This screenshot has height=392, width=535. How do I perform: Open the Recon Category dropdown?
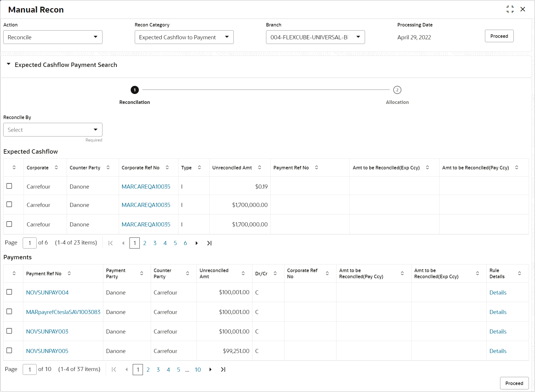[x=184, y=37]
